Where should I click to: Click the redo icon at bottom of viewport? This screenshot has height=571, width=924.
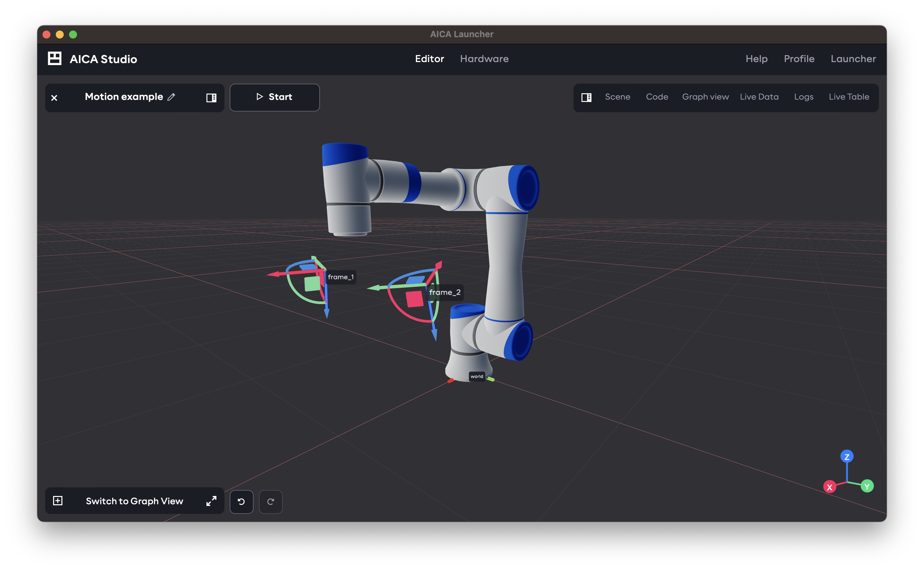click(270, 502)
